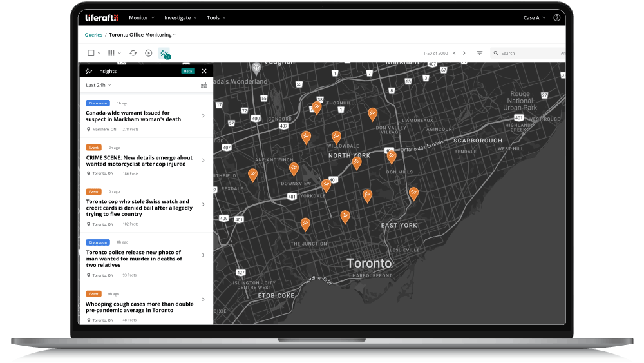Click the help question mark icon

(556, 17)
